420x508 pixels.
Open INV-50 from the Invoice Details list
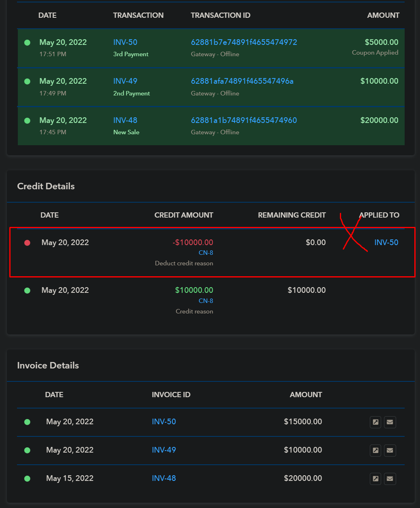[x=164, y=421]
